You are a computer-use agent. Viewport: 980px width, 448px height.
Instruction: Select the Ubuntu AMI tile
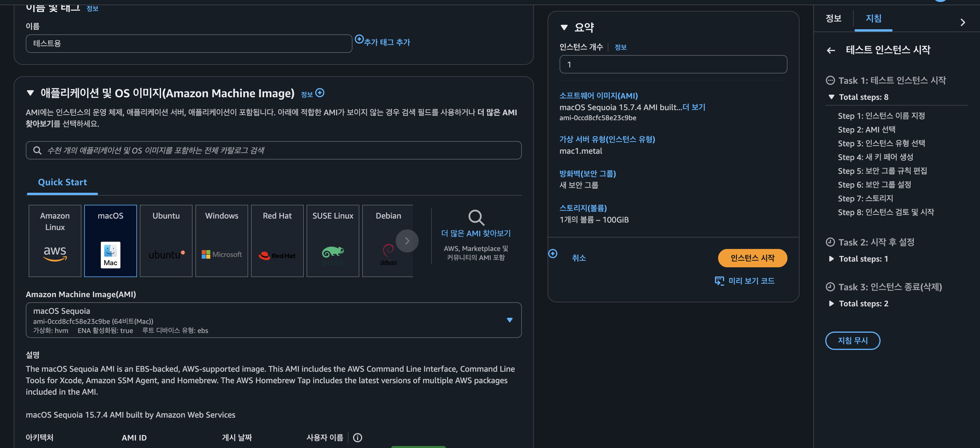[x=166, y=241]
